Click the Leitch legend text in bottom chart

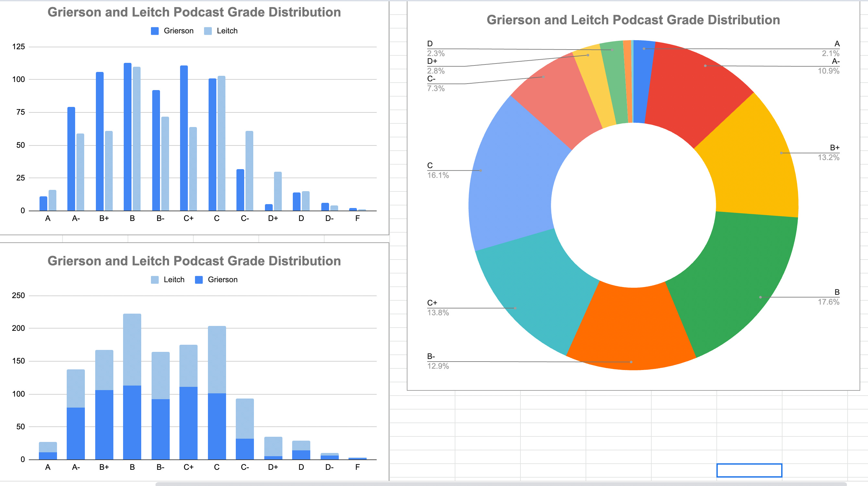coord(174,280)
